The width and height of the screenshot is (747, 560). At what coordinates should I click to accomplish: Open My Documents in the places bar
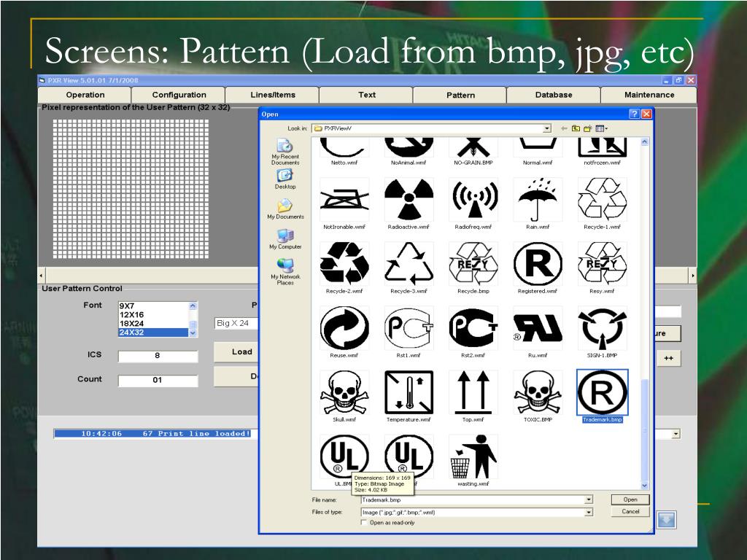(285, 209)
